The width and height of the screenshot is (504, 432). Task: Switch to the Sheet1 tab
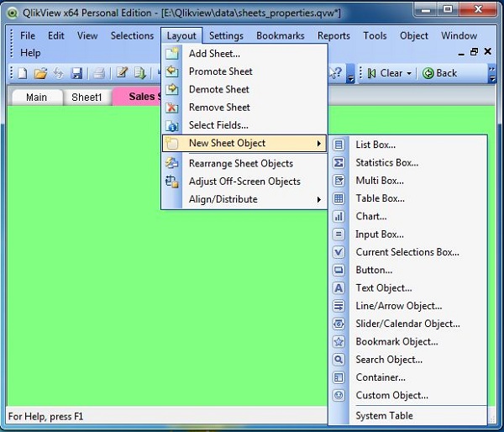[87, 97]
